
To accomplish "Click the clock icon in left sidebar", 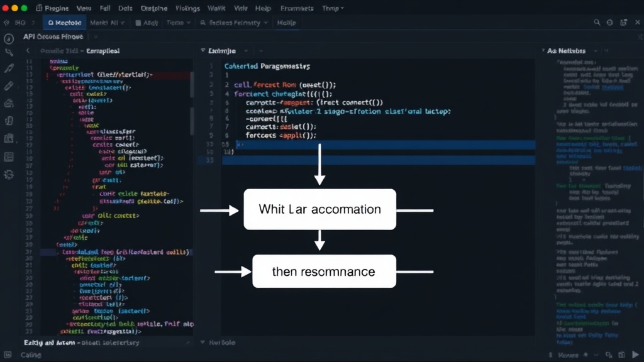I will (x=9, y=39).
